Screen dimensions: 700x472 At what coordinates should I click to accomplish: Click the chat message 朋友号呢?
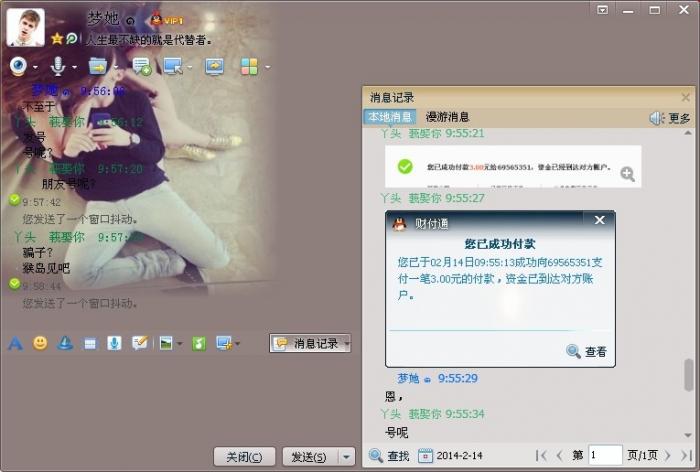(68, 184)
